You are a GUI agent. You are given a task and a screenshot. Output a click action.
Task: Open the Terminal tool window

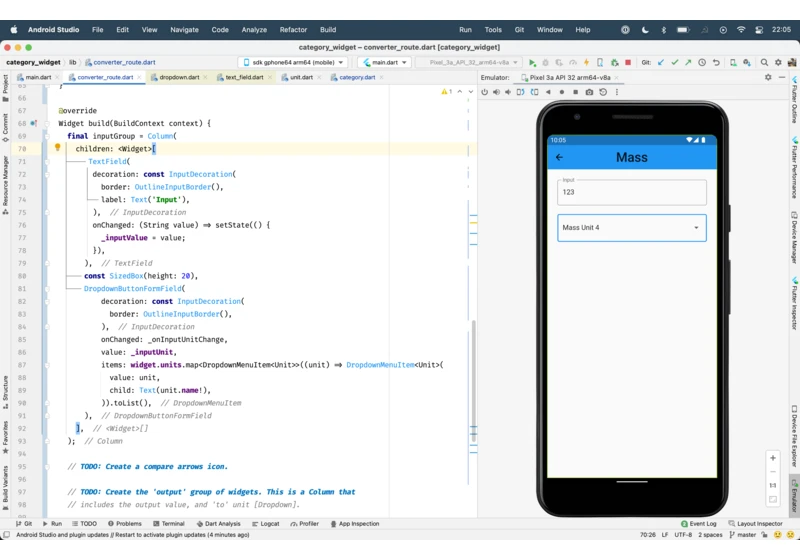click(168, 524)
